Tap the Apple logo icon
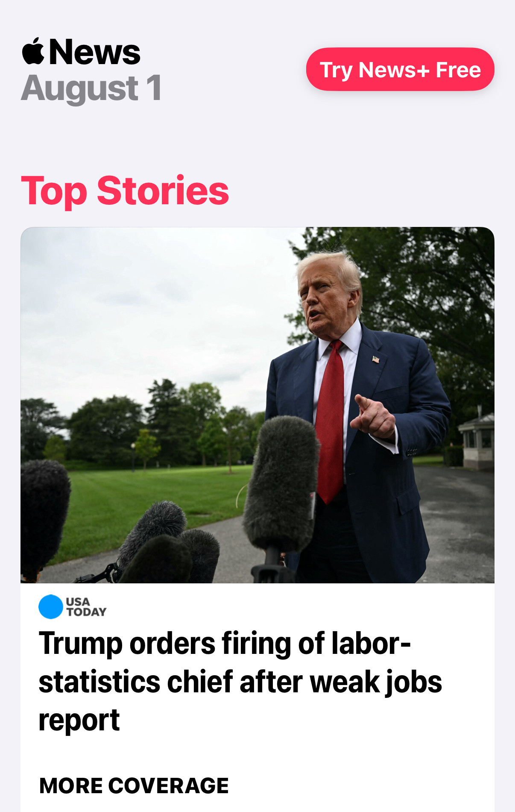This screenshot has height=812, width=515. 33,51
